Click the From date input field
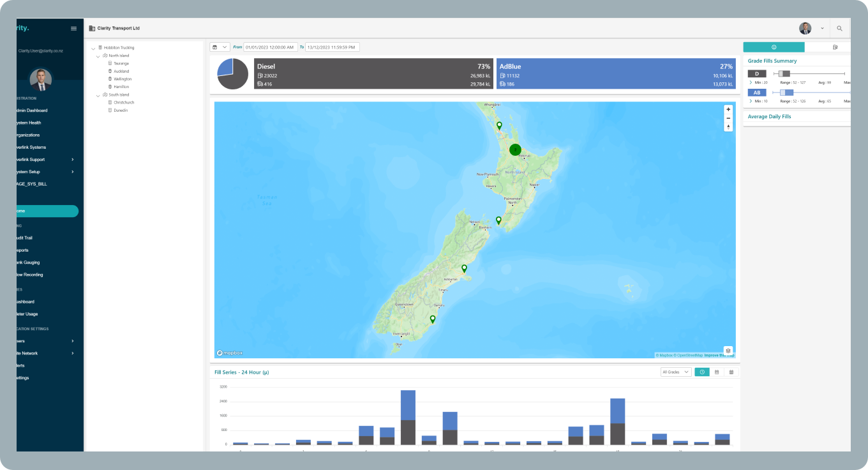Viewport: 868px width, 470px height. click(x=271, y=47)
